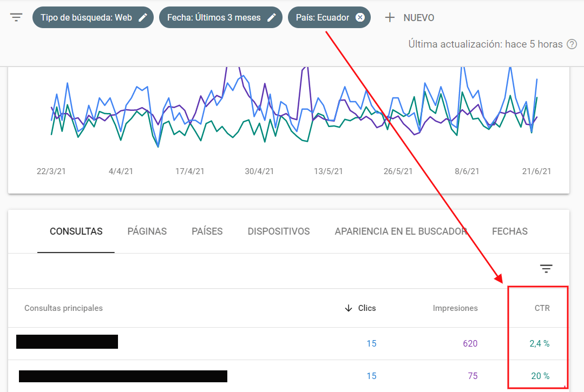Sort by Clics using the down arrow
This screenshot has height=392, width=584.
(x=349, y=308)
